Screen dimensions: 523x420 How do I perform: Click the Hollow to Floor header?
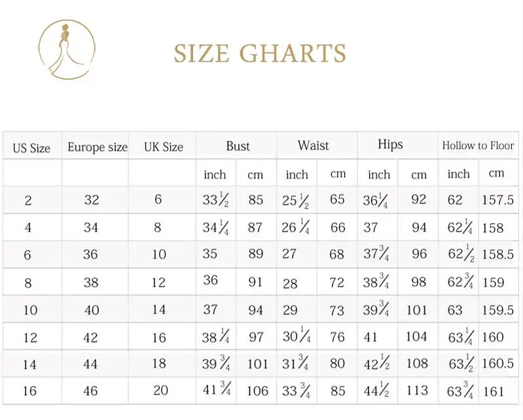pyautogui.click(x=478, y=145)
